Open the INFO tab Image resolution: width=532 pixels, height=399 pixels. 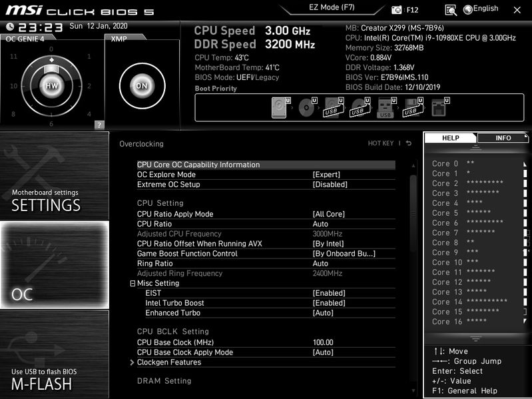tap(503, 138)
